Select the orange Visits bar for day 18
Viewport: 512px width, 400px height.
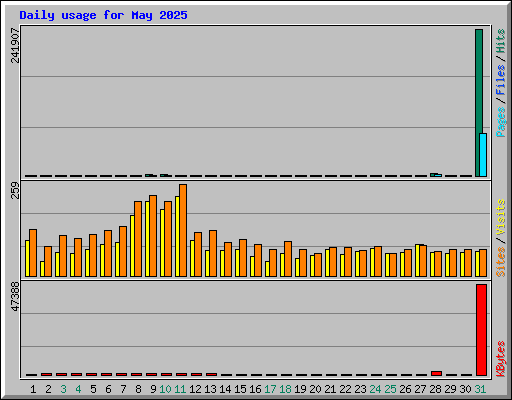click(288, 259)
